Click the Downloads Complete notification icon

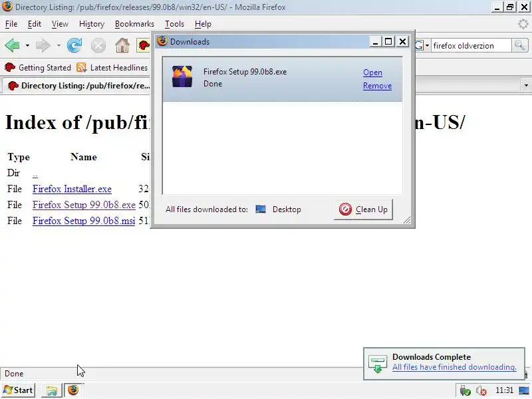pos(377,364)
